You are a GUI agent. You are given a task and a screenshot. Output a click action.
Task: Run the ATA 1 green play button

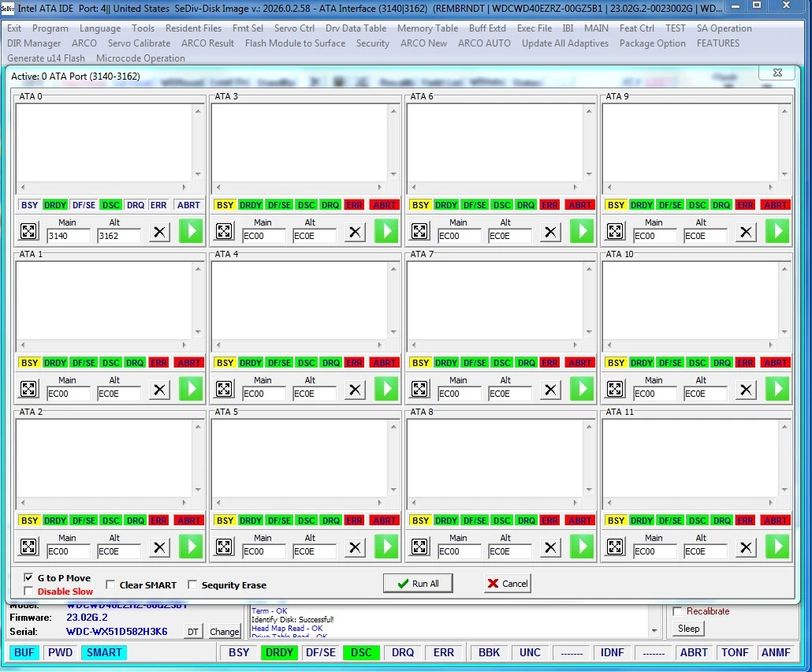click(x=191, y=389)
